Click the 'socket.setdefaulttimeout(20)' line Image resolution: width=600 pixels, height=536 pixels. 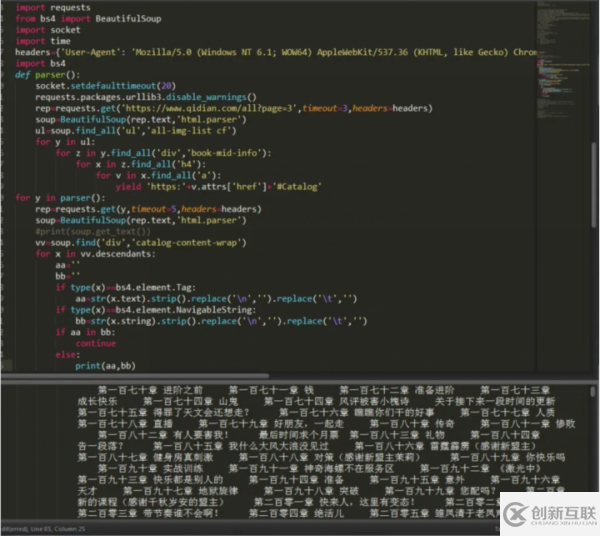tap(106, 86)
